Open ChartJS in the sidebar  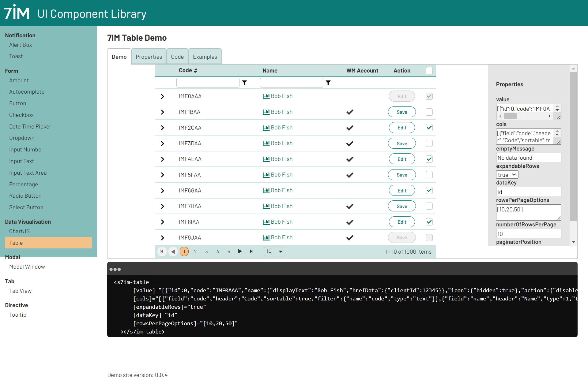pyautogui.click(x=19, y=231)
